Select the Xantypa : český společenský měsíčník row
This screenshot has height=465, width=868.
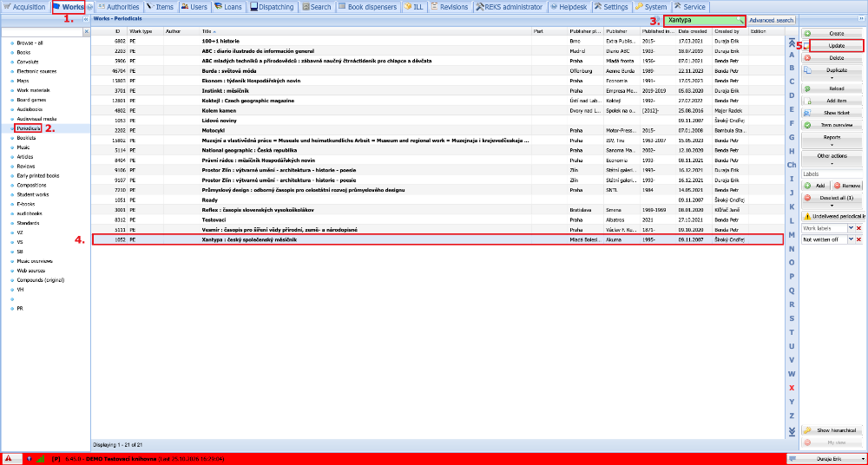pyautogui.click(x=437, y=239)
